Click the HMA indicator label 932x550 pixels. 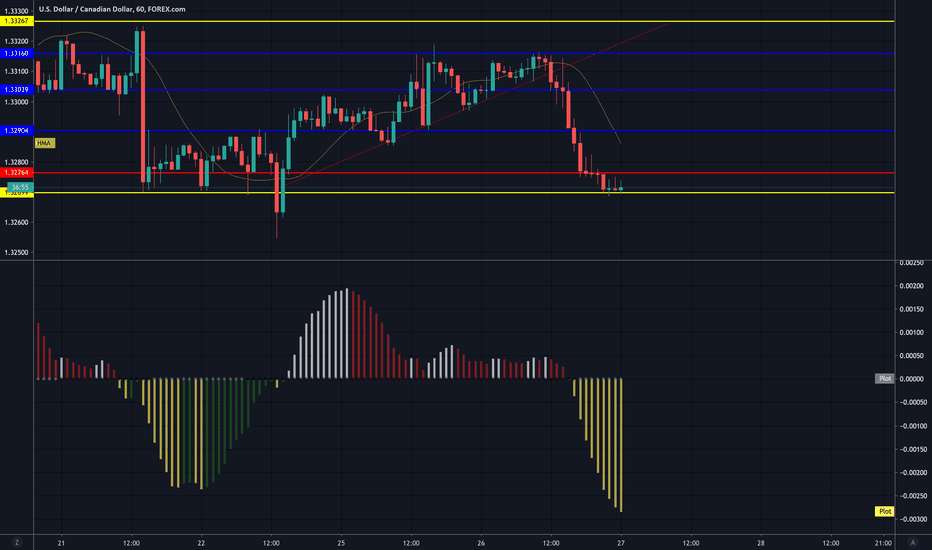[x=43, y=144]
